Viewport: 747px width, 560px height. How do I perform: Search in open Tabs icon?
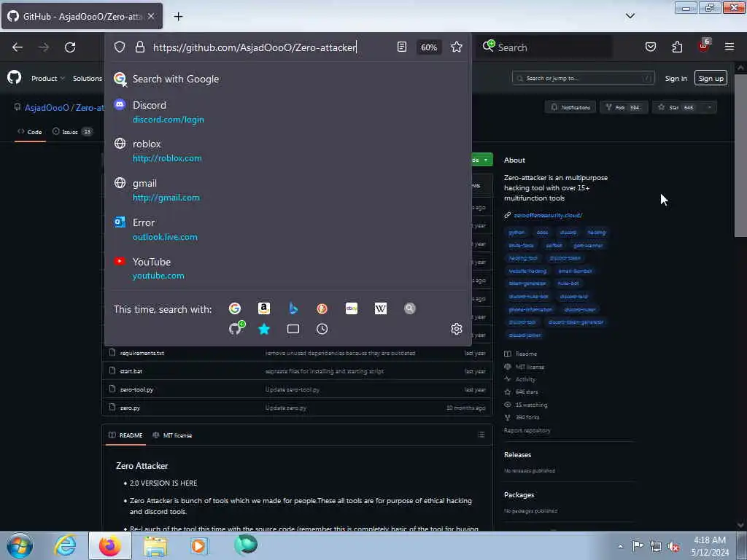[293, 329]
